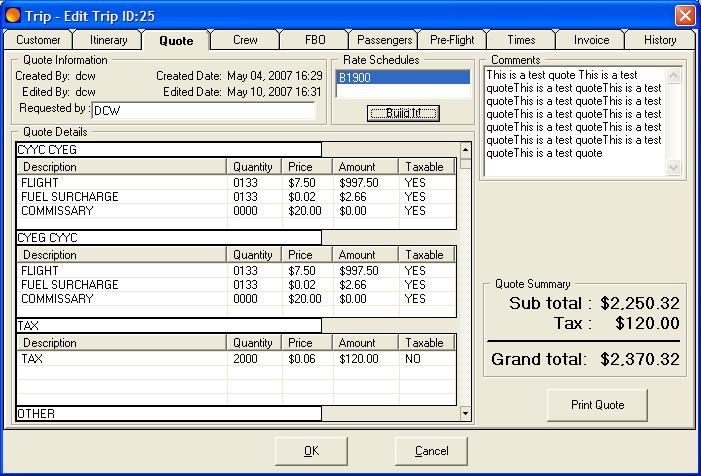701x476 pixels.
Task: Click the Comments scrollbar up arrow
Action: [673, 75]
